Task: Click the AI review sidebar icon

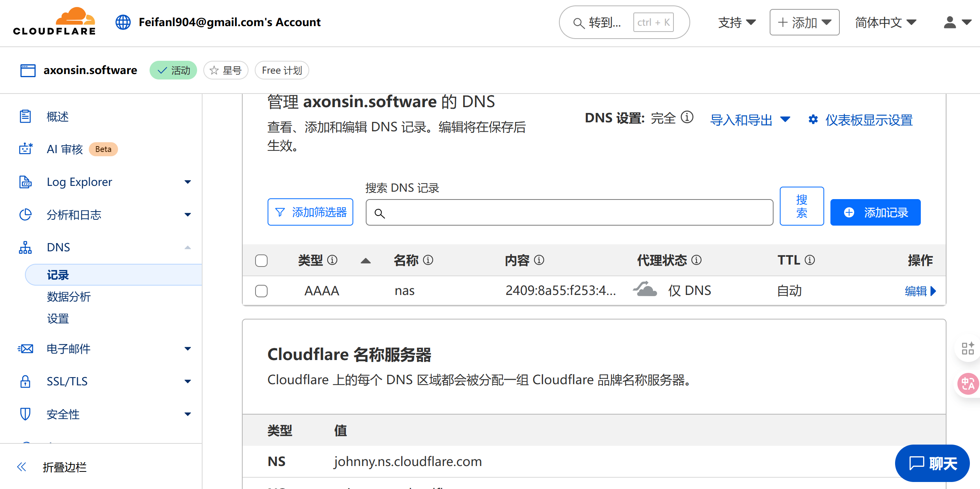Action: pyautogui.click(x=26, y=149)
